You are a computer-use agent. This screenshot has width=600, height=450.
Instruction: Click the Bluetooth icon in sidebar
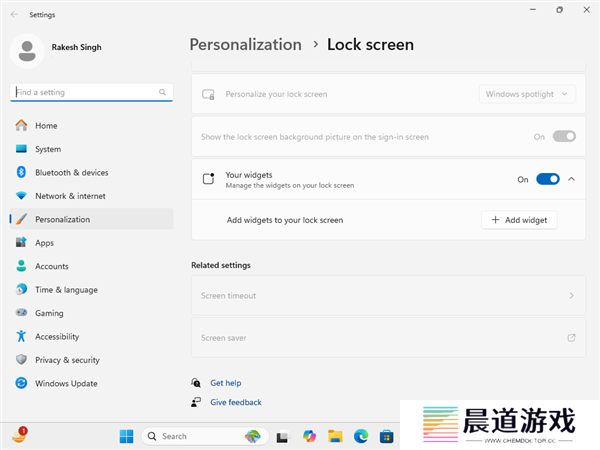coord(21,172)
